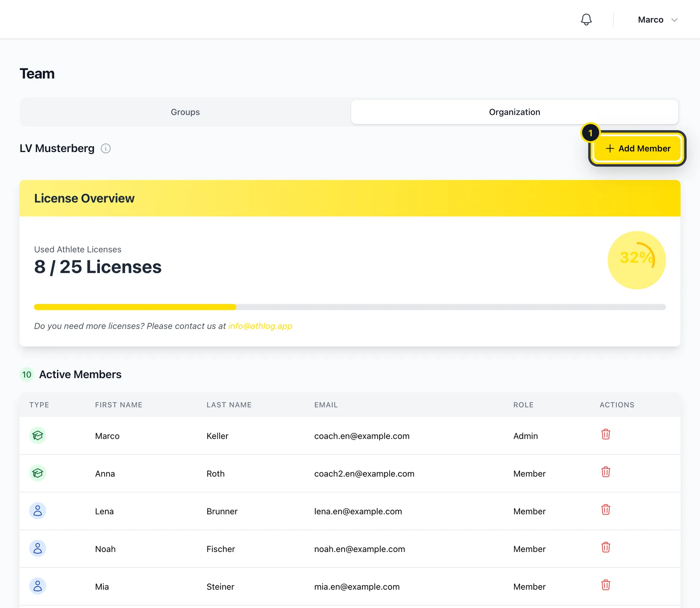Screen dimensions: 700x608
Task: Select mia.en@example.com email cell
Action: (x=357, y=587)
